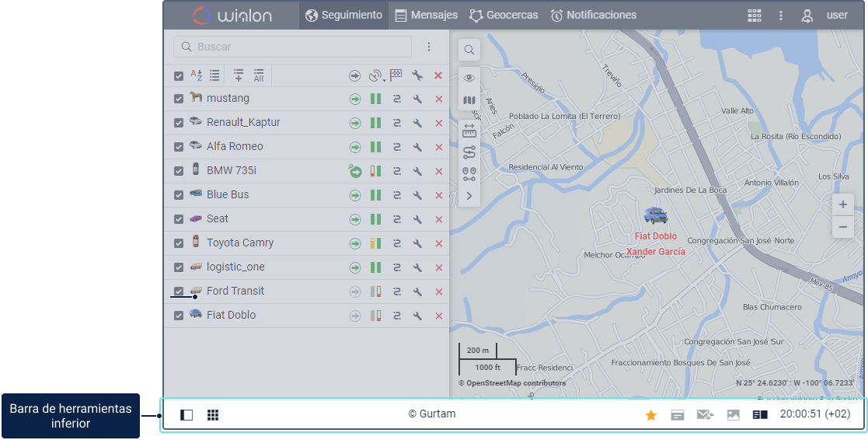
Task: Click the Buscar search field
Action: point(292,47)
